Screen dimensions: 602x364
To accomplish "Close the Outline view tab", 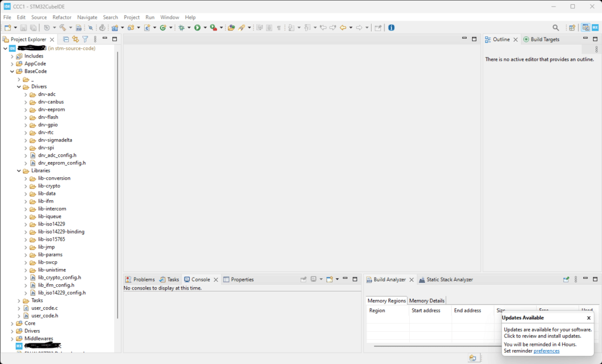I will (516, 39).
